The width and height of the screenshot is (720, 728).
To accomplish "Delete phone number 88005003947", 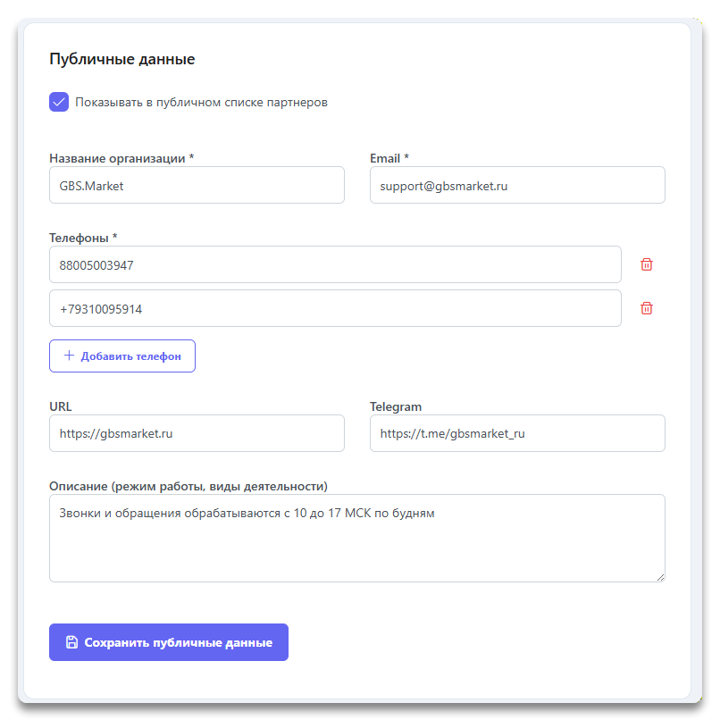I will tap(647, 264).
